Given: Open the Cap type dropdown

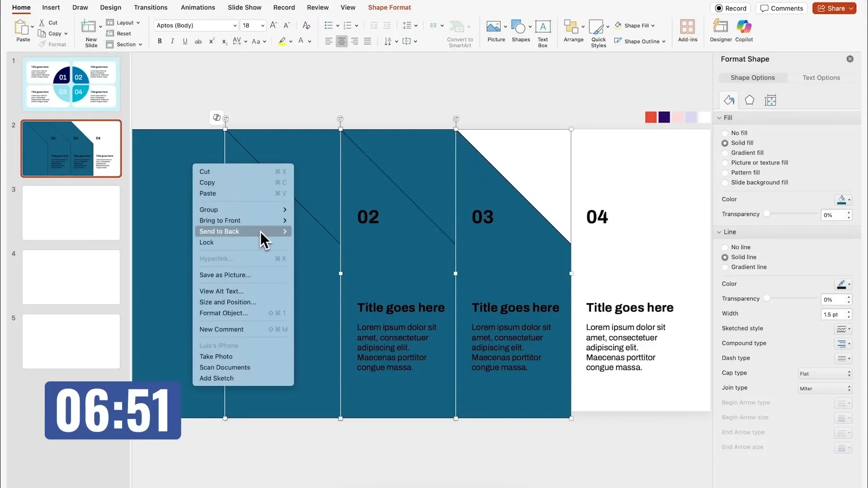Looking at the screenshot, I should (825, 374).
